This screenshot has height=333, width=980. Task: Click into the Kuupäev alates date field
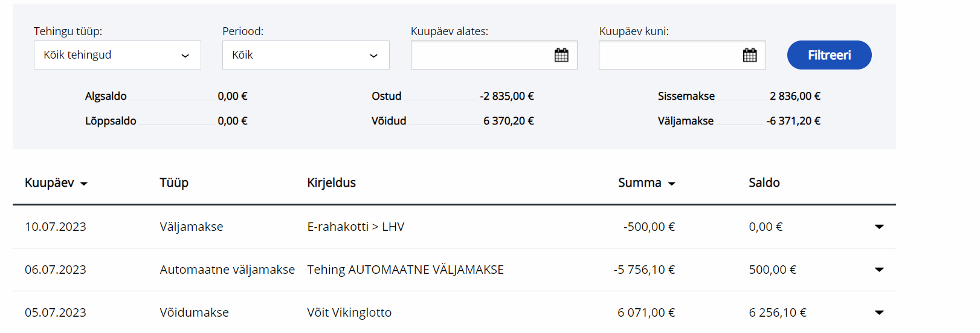pyautogui.click(x=482, y=56)
